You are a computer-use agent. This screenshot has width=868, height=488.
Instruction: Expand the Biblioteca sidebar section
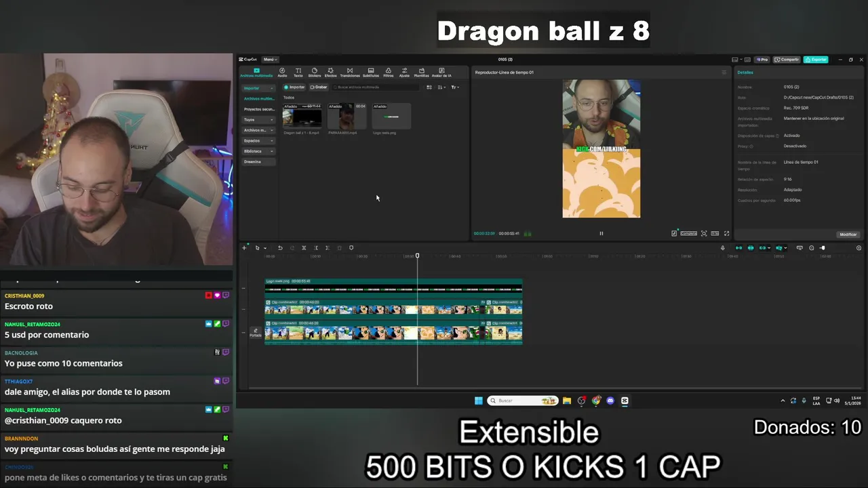tap(259, 151)
